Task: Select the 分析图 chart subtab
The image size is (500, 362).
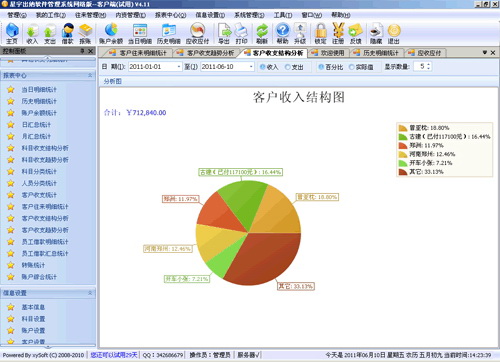Action: tap(112, 81)
